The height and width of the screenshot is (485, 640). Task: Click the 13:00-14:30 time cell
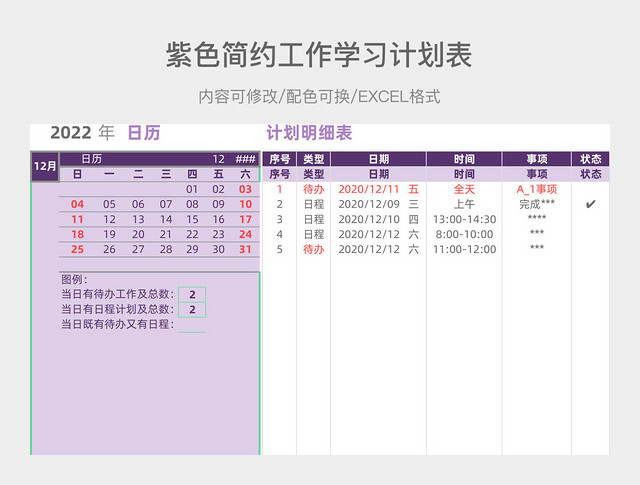pyautogui.click(x=464, y=220)
